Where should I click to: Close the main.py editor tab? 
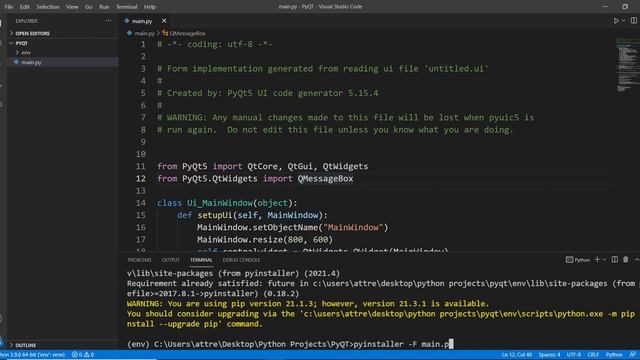164,21
